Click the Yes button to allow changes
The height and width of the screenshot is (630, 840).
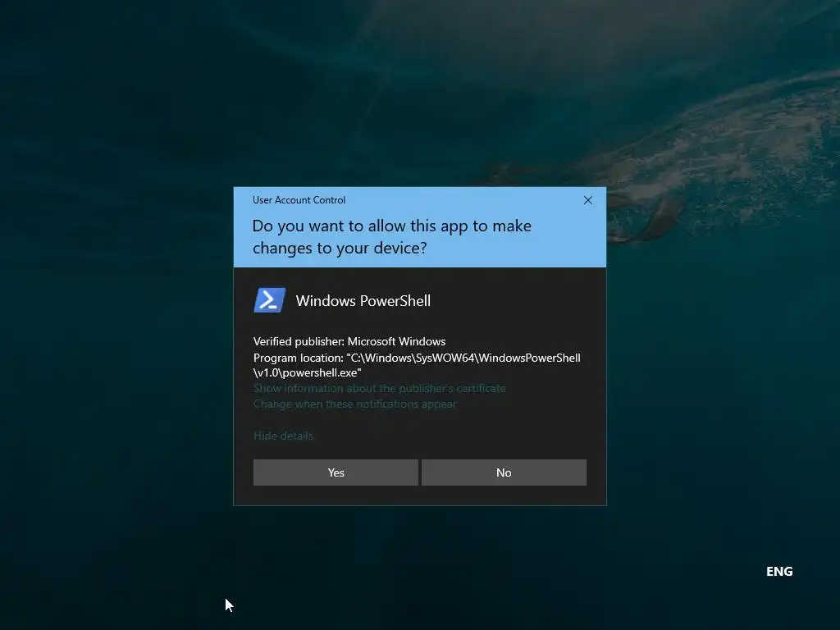pyautogui.click(x=336, y=472)
